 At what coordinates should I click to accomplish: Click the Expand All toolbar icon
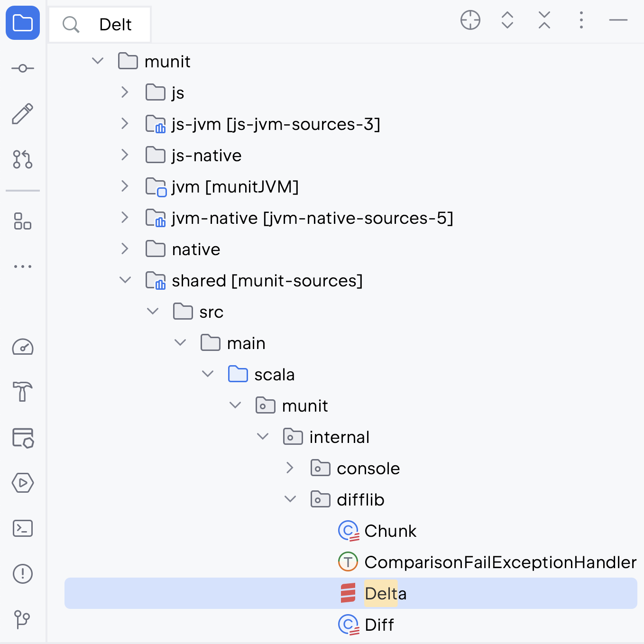tap(507, 20)
